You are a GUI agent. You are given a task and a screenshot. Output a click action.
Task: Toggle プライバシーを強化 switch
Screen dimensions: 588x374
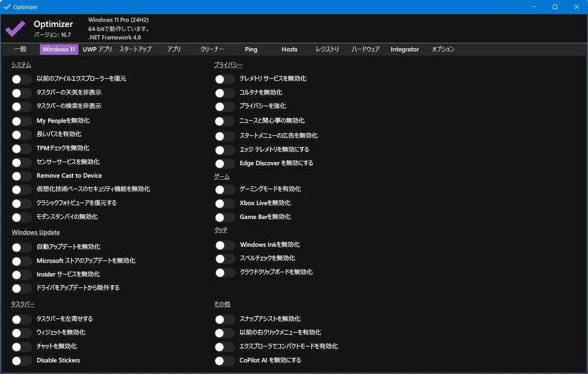(225, 106)
